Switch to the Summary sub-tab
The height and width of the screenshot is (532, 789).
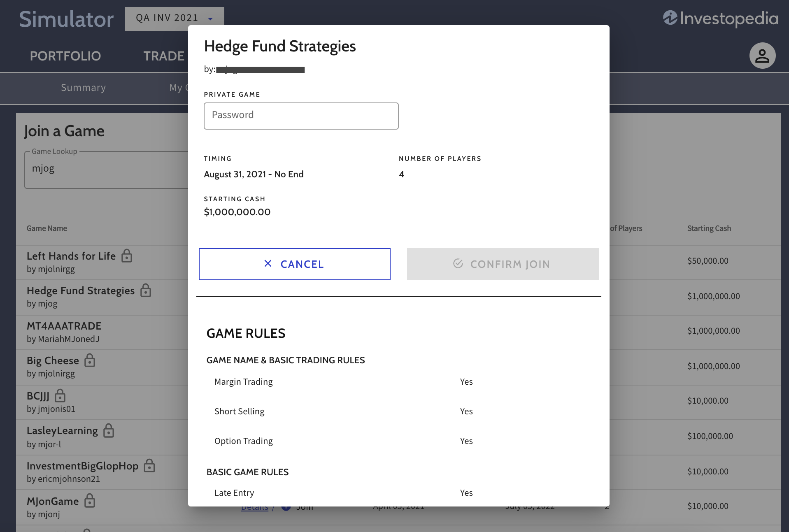click(83, 88)
